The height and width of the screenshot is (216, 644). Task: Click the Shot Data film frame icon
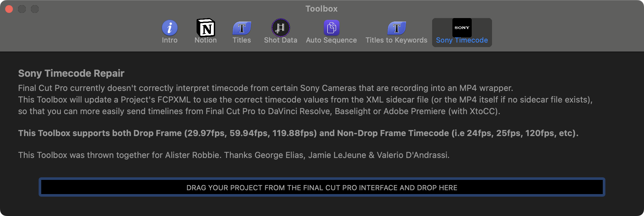click(281, 28)
